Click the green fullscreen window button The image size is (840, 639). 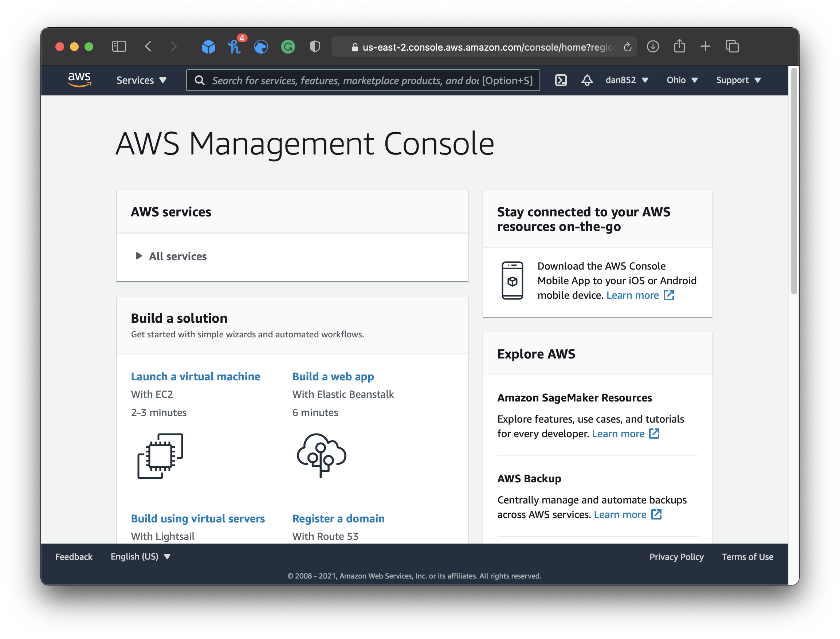89,47
